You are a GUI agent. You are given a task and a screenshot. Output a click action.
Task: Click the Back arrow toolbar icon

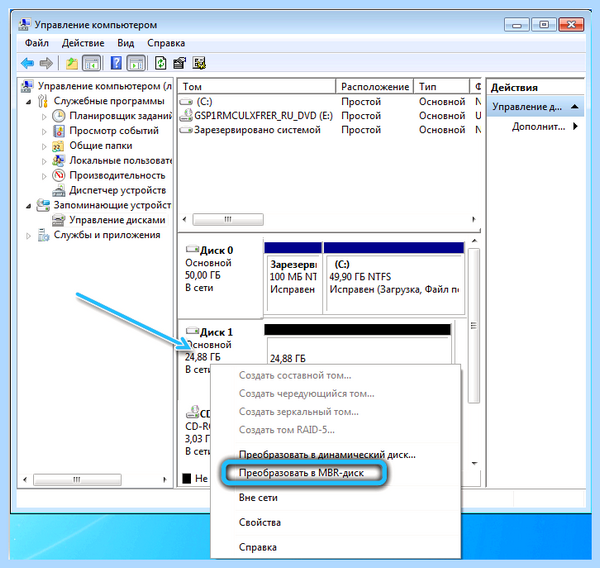[27, 63]
